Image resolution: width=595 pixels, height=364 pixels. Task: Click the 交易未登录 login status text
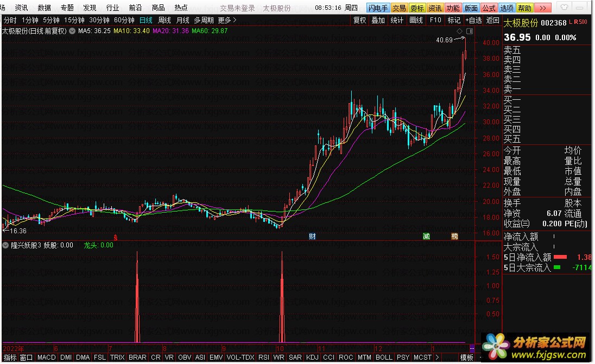point(238,8)
